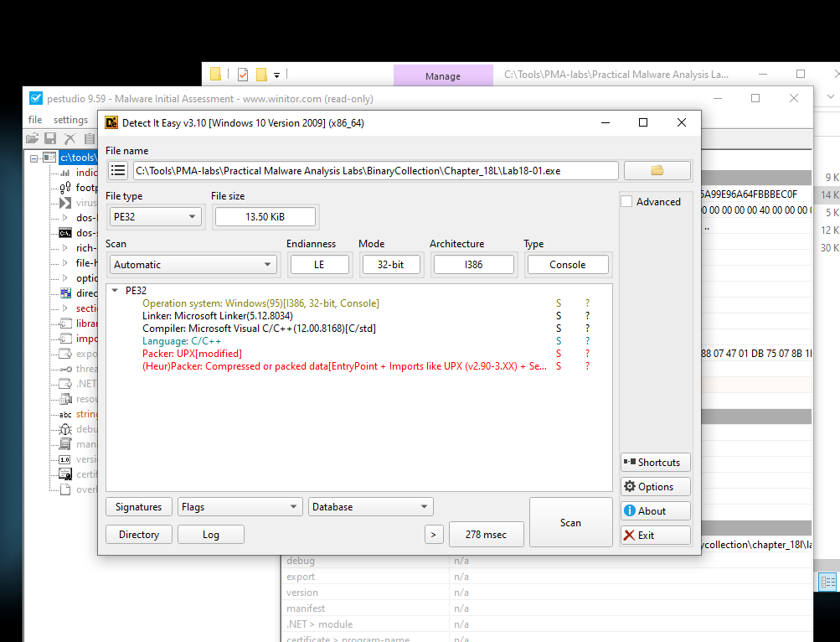Open Options button
Image resolution: width=840 pixels, height=642 pixels.
656,486
